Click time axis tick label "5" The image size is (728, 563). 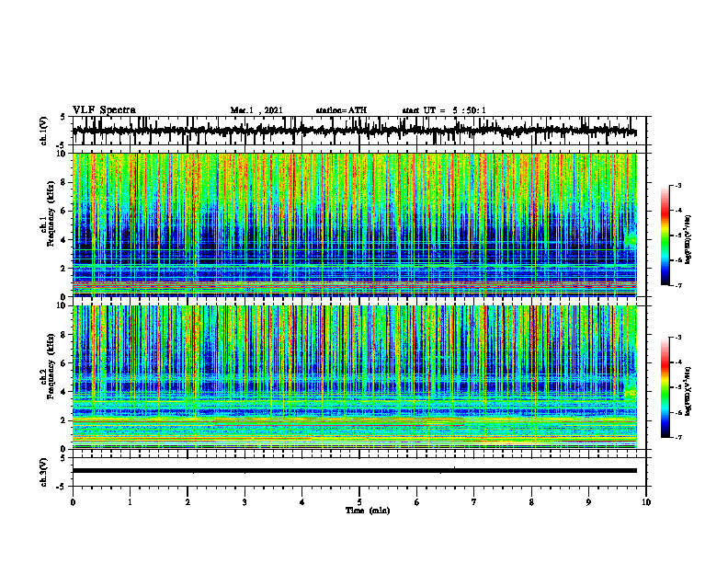tap(359, 502)
